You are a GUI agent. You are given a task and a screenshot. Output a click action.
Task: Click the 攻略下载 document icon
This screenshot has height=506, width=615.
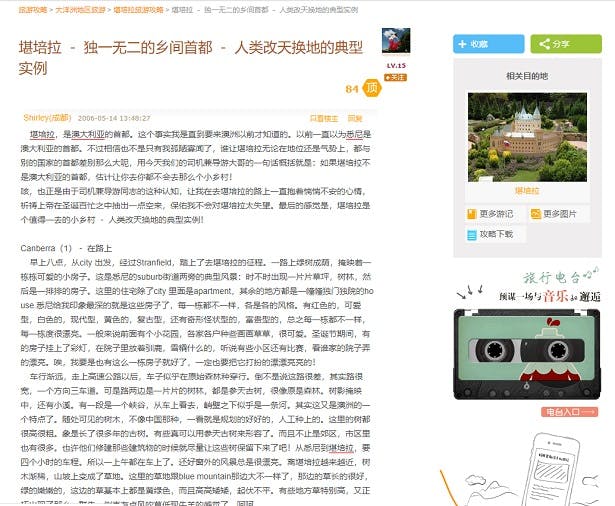pos(472,234)
